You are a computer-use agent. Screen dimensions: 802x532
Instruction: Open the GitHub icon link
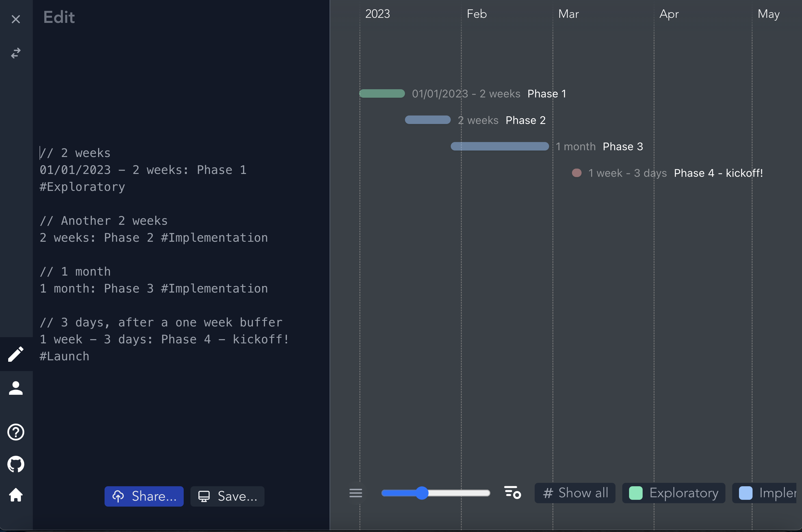pyautogui.click(x=16, y=464)
